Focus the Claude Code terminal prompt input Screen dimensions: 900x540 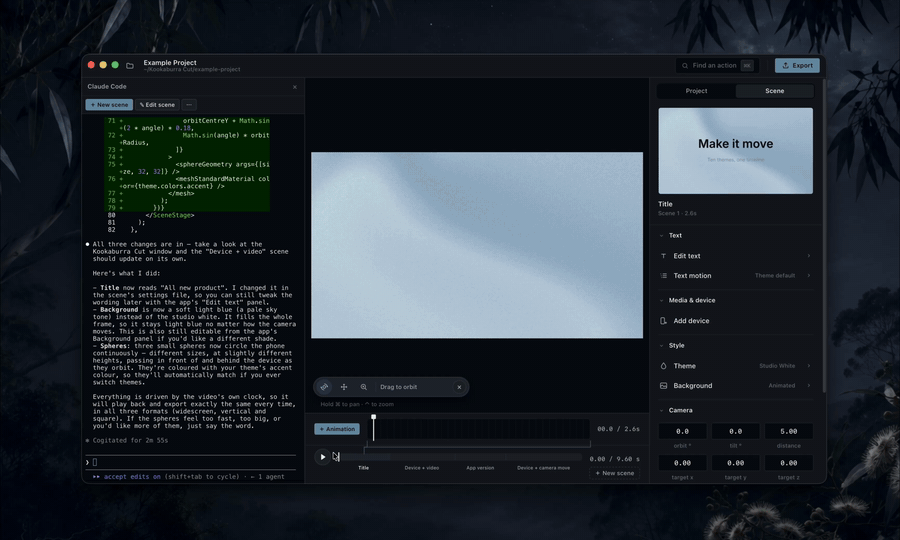pos(192,462)
